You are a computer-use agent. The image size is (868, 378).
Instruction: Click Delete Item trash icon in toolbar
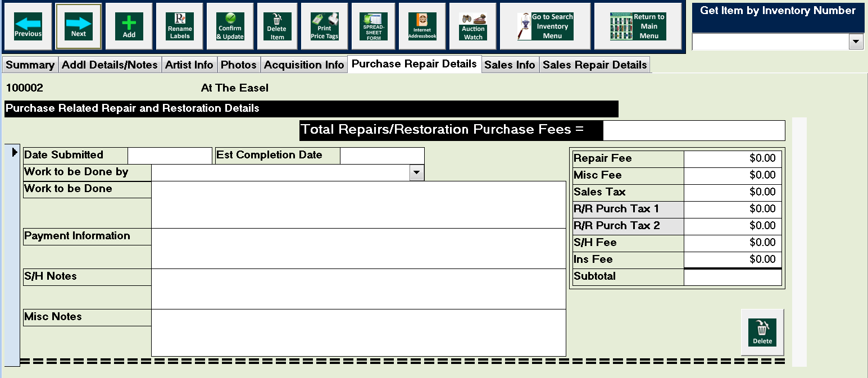click(x=276, y=26)
